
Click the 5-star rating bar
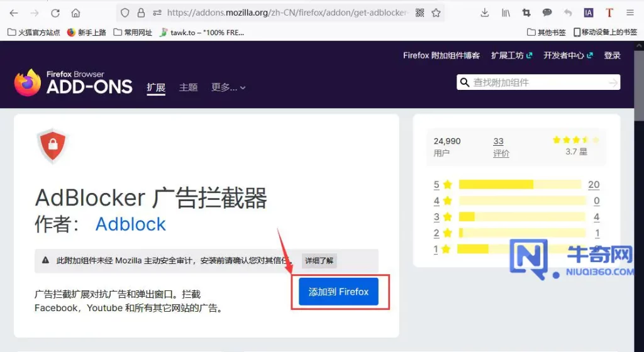[520, 185]
